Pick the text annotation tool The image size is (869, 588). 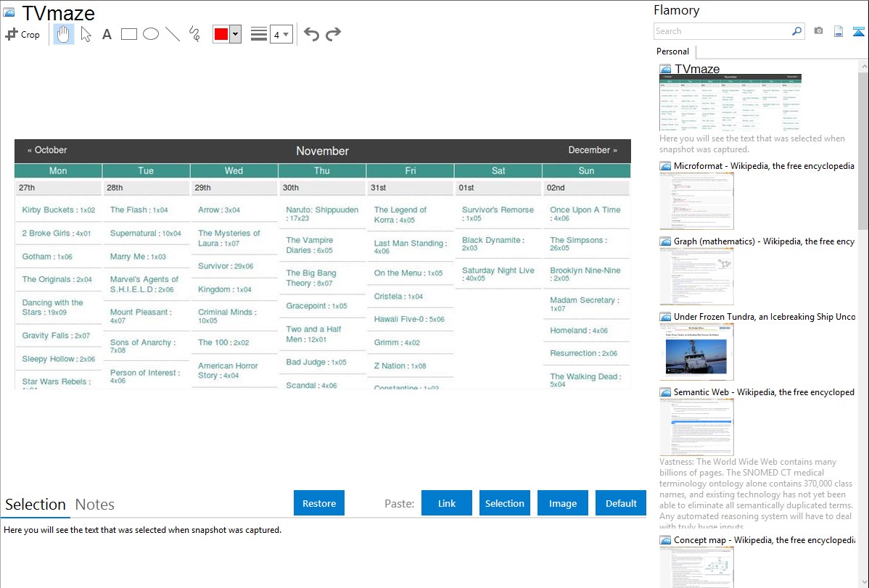107,34
